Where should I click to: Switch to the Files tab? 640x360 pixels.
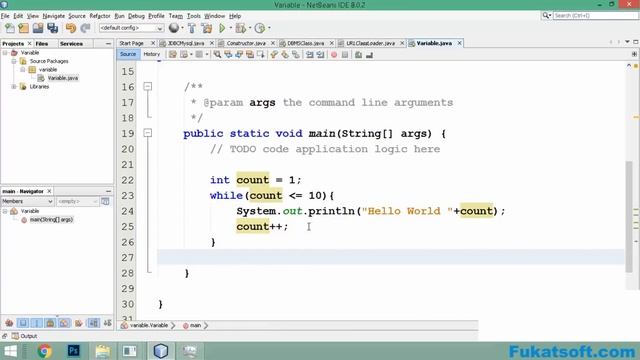[42, 43]
